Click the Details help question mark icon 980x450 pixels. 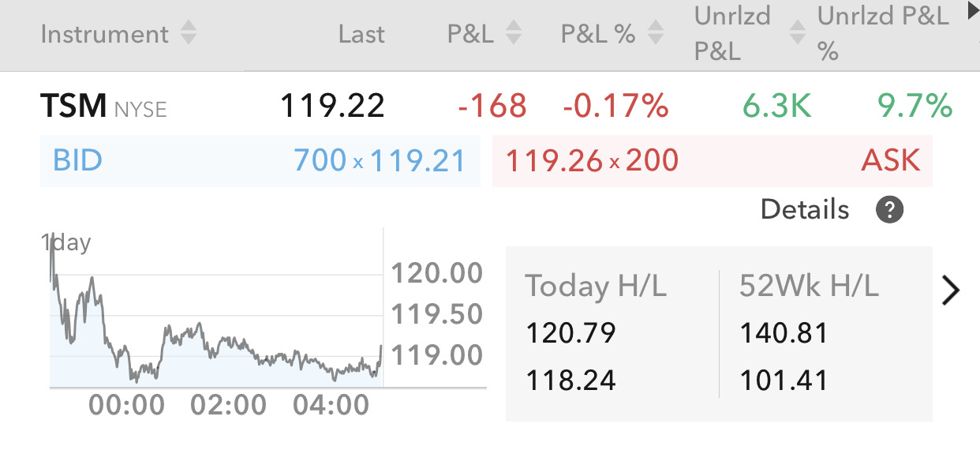tap(889, 210)
